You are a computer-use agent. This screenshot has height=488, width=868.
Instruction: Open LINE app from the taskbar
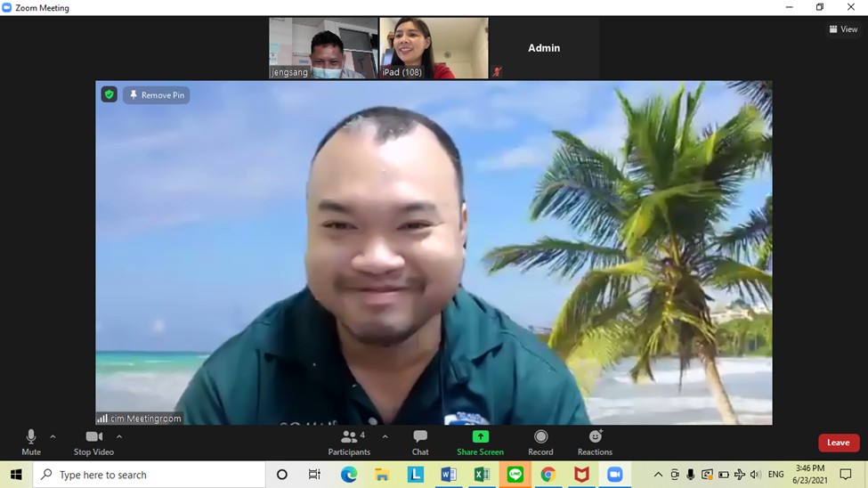tap(515, 475)
